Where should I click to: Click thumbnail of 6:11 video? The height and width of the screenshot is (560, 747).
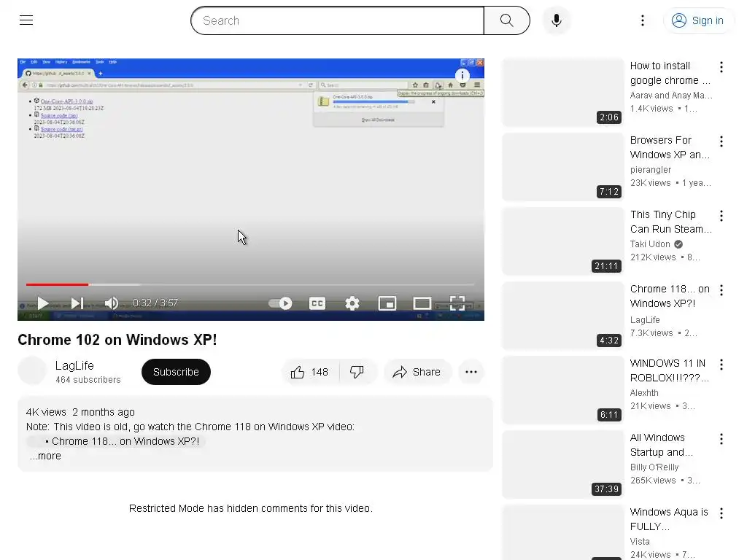pyautogui.click(x=563, y=390)
